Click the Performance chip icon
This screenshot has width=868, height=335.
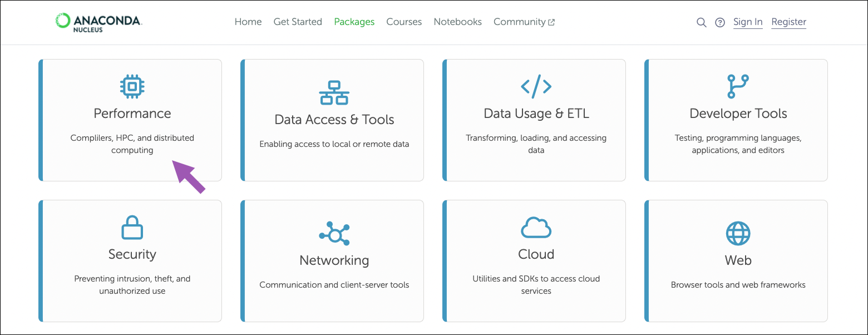(x=132, y=86)
